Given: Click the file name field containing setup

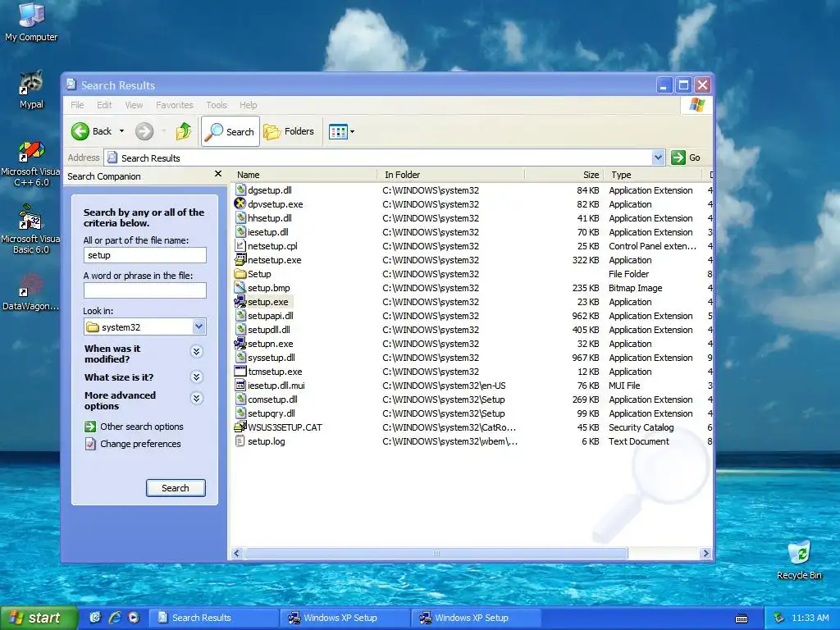Looking at the screenshot, I should [144, 255].
